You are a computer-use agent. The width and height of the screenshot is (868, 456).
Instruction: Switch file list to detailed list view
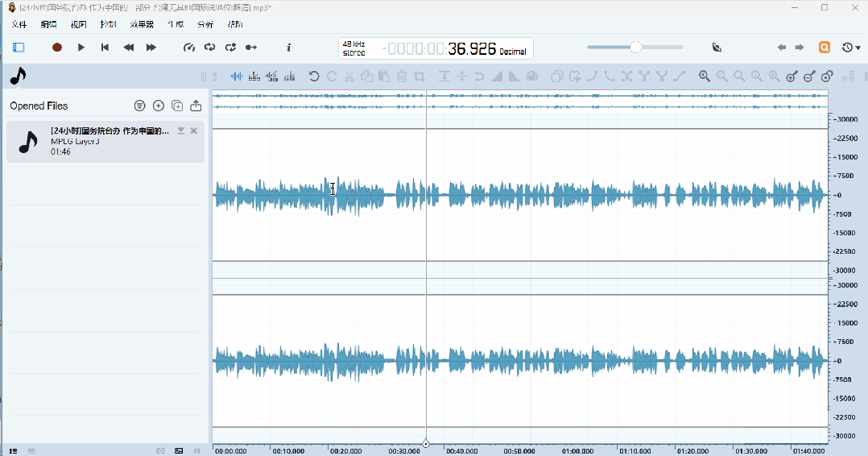pyautogui.click(x=13, y=451)
